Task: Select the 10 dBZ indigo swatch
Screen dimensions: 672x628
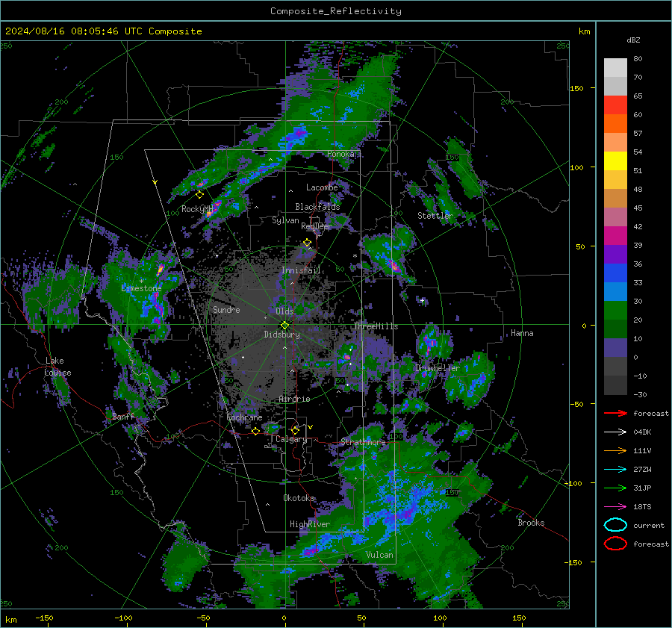Action: click(615, 348)
